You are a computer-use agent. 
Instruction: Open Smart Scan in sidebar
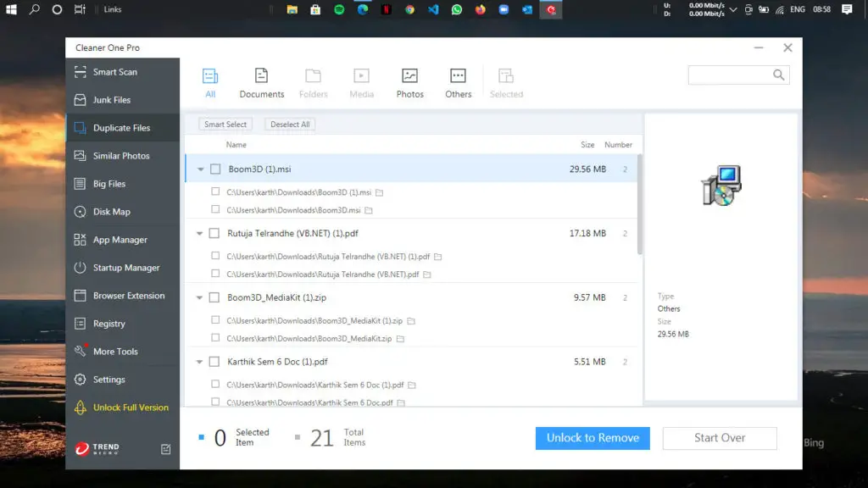click(x=122, y=72)
